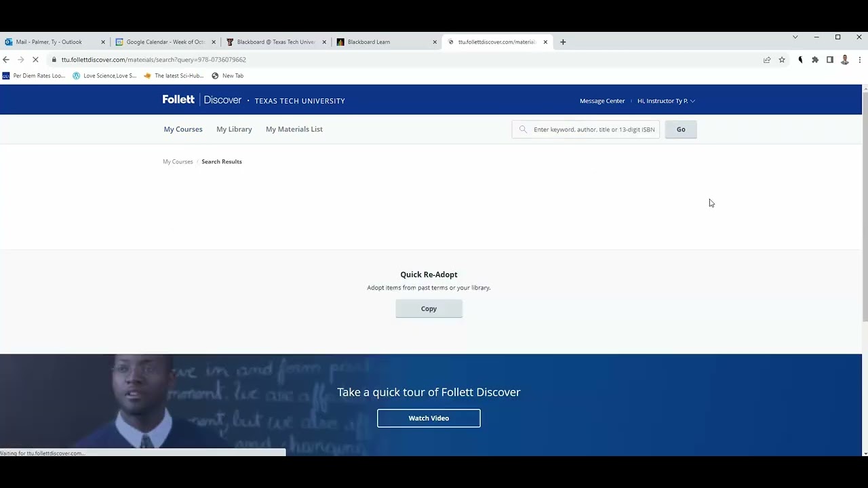This screenshot has width=868, height=488.
Task: Click the dark extension icon beside star
Action: pyautogui.click(x=800, y=60)
